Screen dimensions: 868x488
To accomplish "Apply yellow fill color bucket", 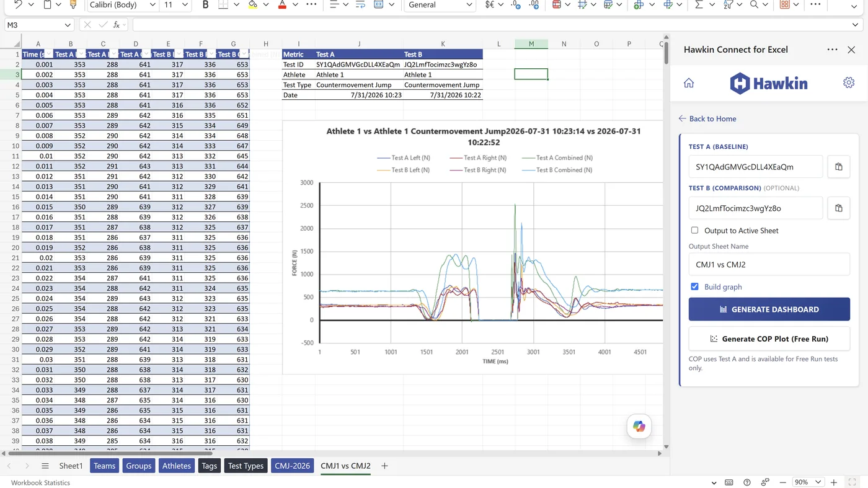I will (252, 4).
